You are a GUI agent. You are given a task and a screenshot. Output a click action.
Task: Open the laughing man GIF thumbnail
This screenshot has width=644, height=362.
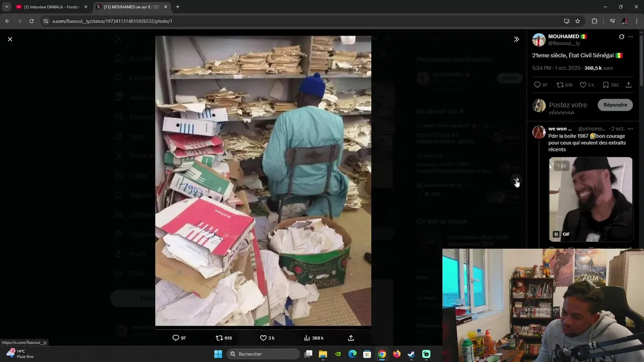591,200
